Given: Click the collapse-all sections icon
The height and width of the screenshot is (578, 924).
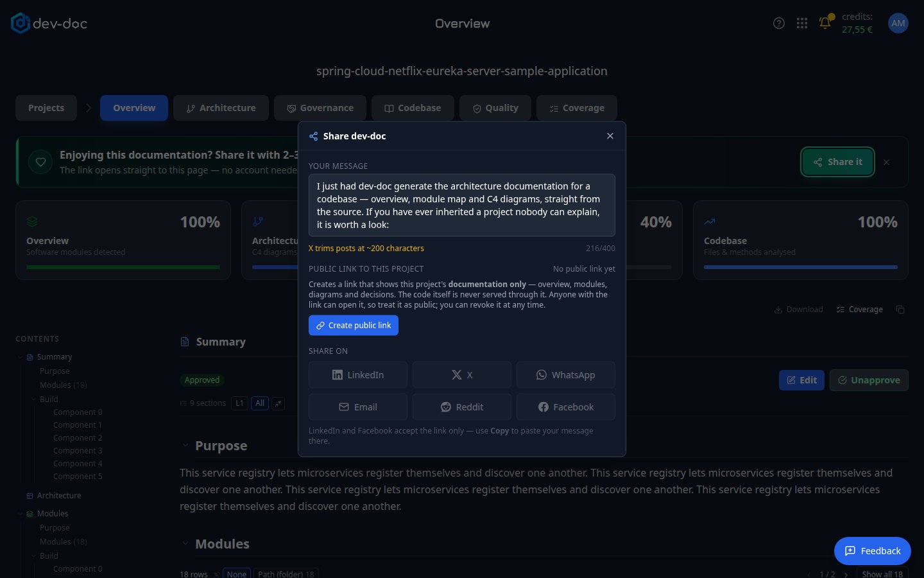Looking at the screenshot, I should click(278, 403).
